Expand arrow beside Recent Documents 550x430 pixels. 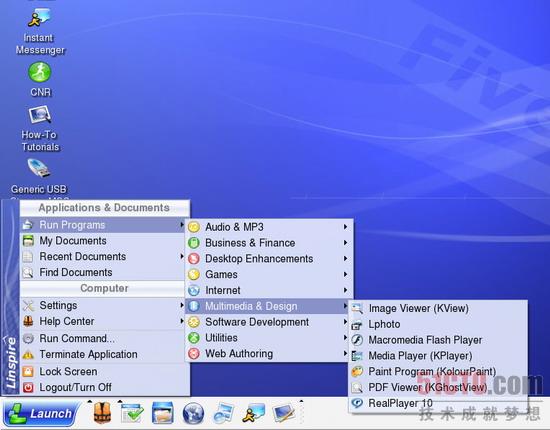pyautogui.click(x=182, y=256)
